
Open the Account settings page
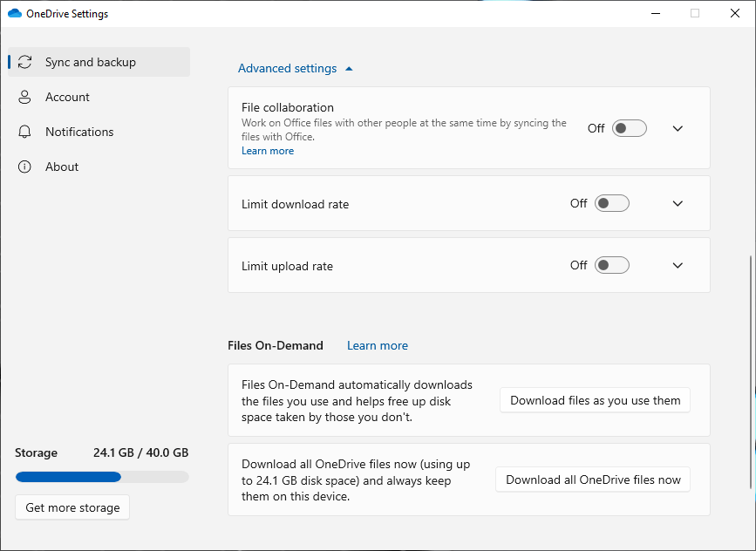pos(67,97)
